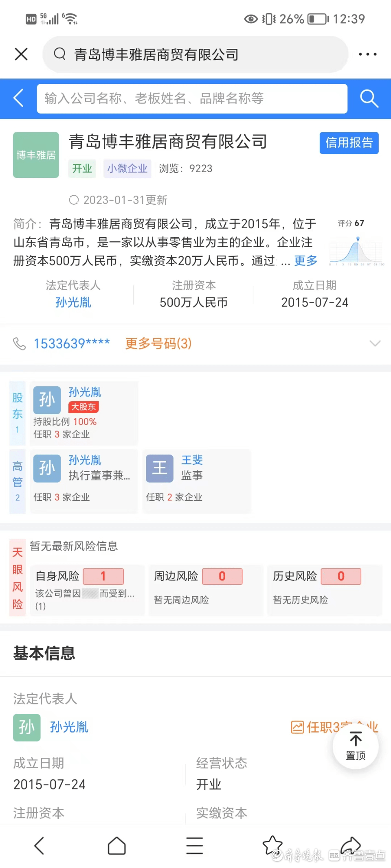This screenshot has width=391, height=868.
Task: Tap the white search icon in blue header
Action: (369, 98)
